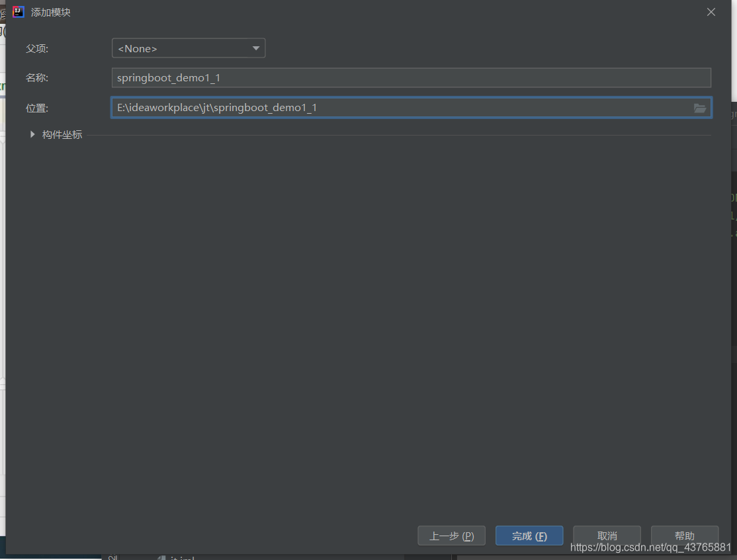Image resolution: width=737 pixels, height=560 pixels.
Task: Open the 父项 parent dropdown
Action: pyautogui.click(x=189, y=48)
